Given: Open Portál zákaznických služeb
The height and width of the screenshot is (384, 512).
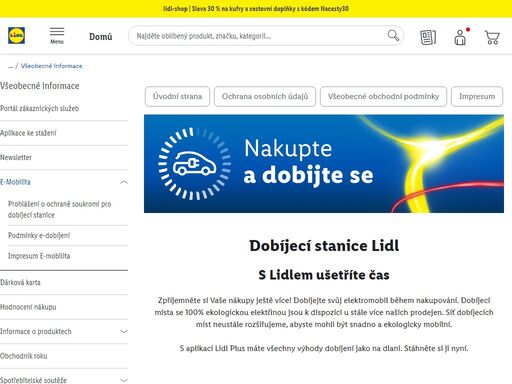Looking at the screenshot, I should 40,108.
